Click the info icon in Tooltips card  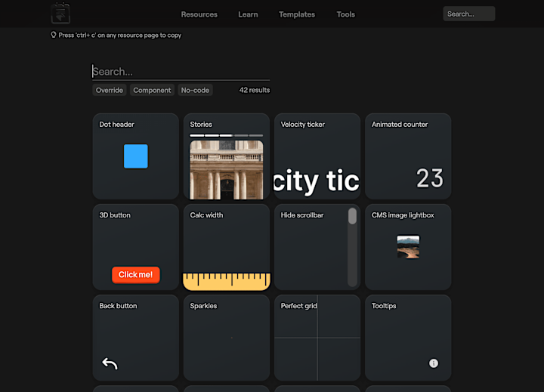point(434,363)
